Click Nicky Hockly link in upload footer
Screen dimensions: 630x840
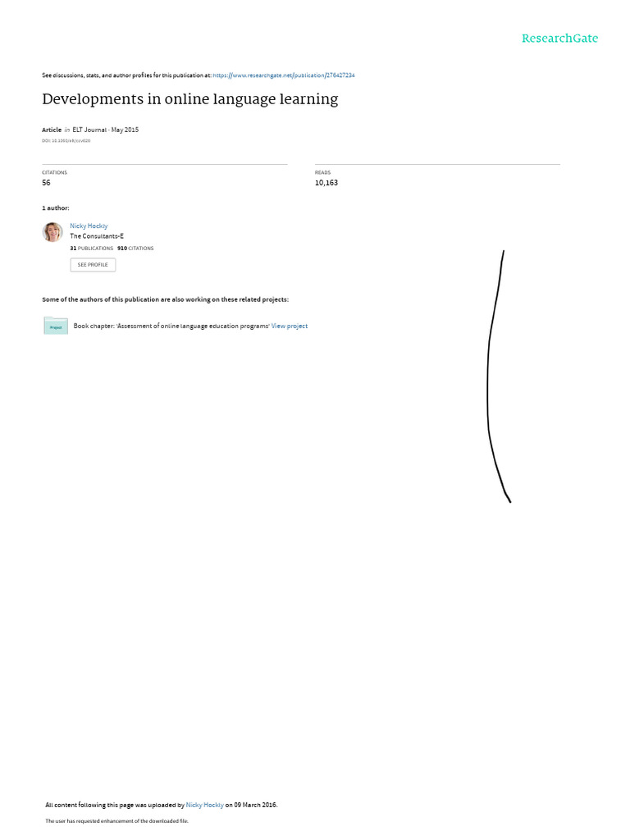coord(204,805)
